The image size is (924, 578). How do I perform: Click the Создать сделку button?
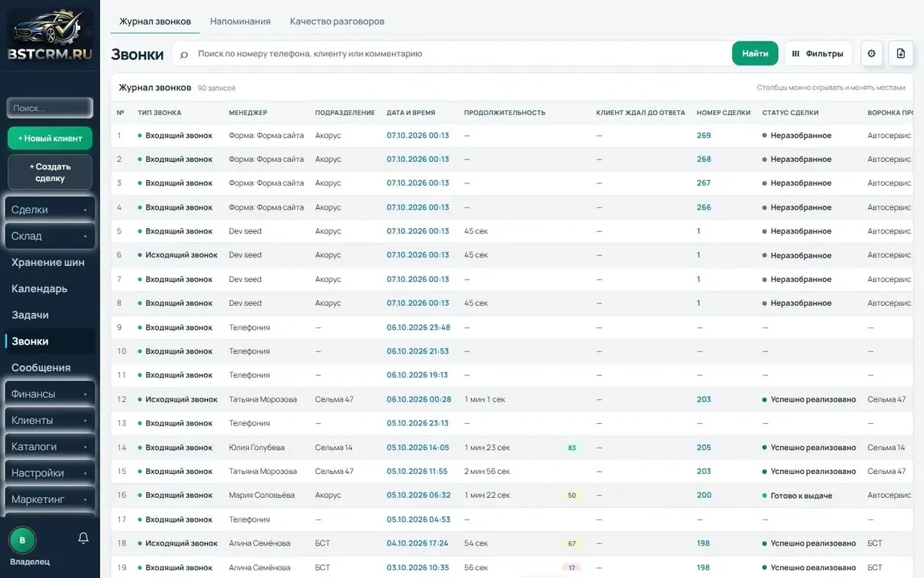(50, 173)
